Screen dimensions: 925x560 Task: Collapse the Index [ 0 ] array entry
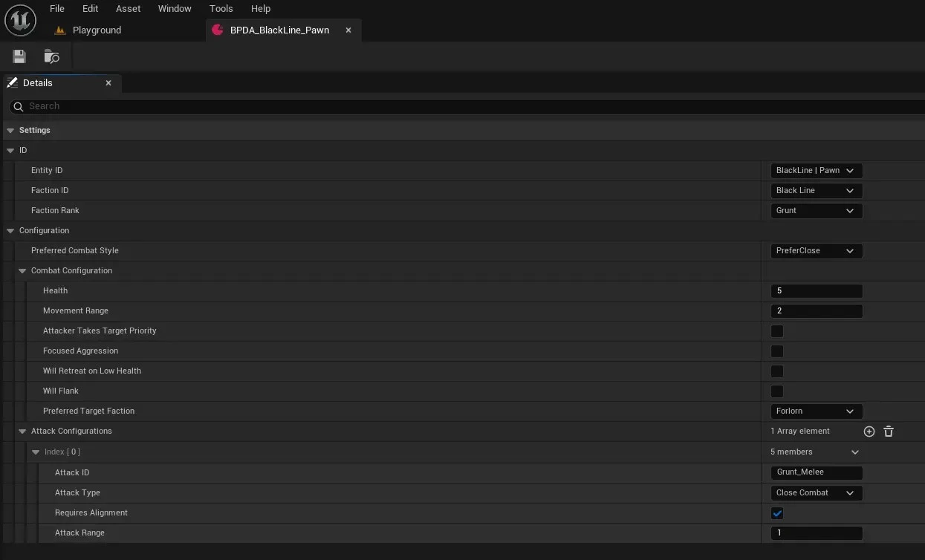click(x=36, y=452)
